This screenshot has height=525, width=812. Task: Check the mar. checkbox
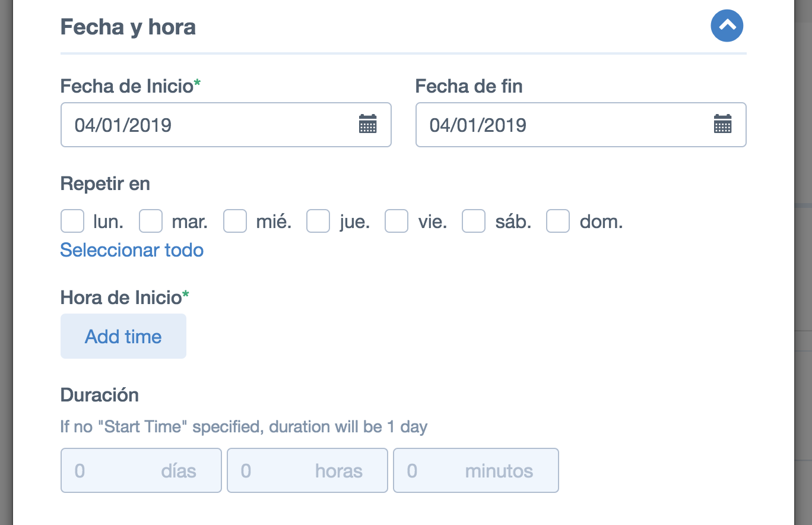click(151, 221)
